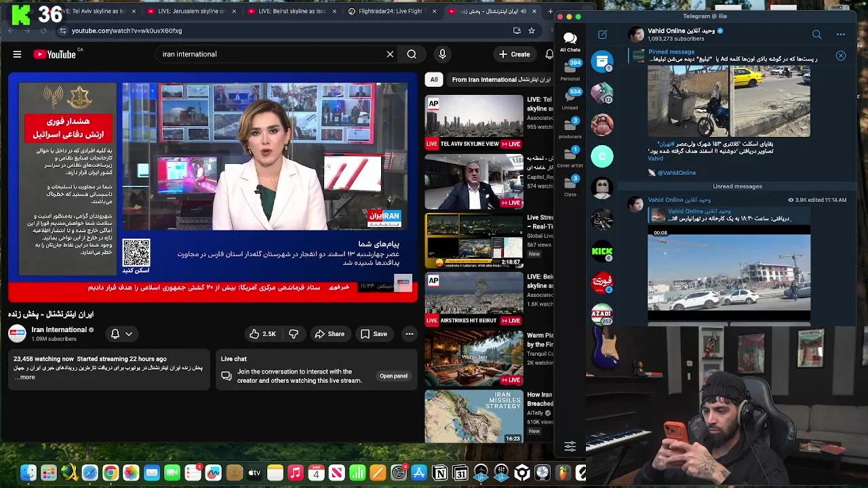This screenshot has height=488, width=868.
Task: Open the teal C avatar chat
Action: (x=602, y=157)
